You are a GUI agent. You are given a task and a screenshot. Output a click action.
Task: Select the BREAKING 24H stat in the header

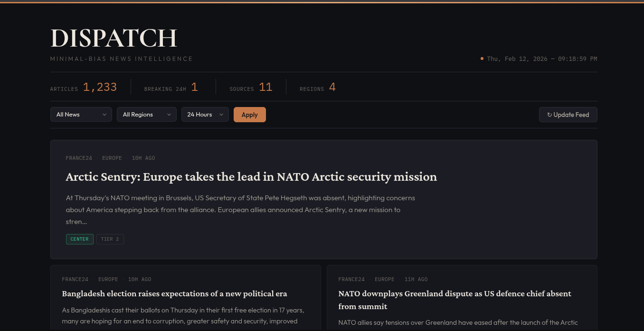(171, 88)
